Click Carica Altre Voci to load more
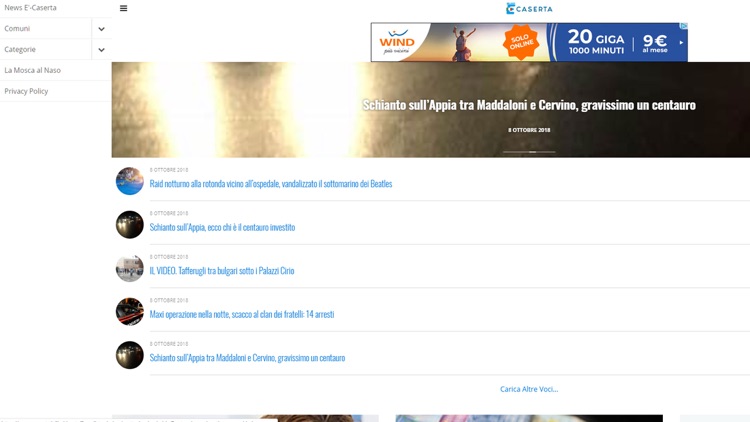750x422 pixels. point(529,389)
